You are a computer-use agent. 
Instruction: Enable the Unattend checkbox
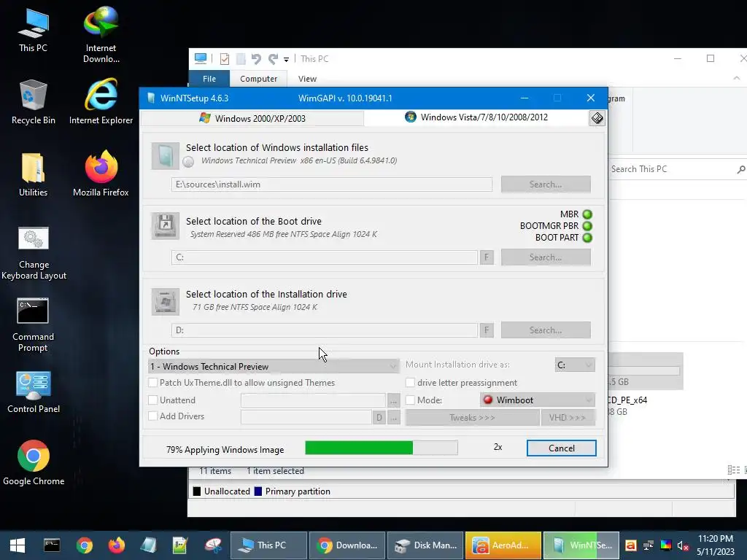(153, 400)
